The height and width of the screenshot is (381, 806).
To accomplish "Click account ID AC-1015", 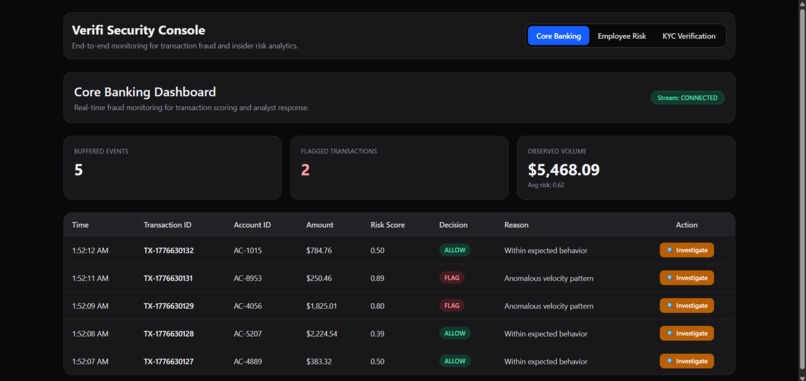I will 248,250.
